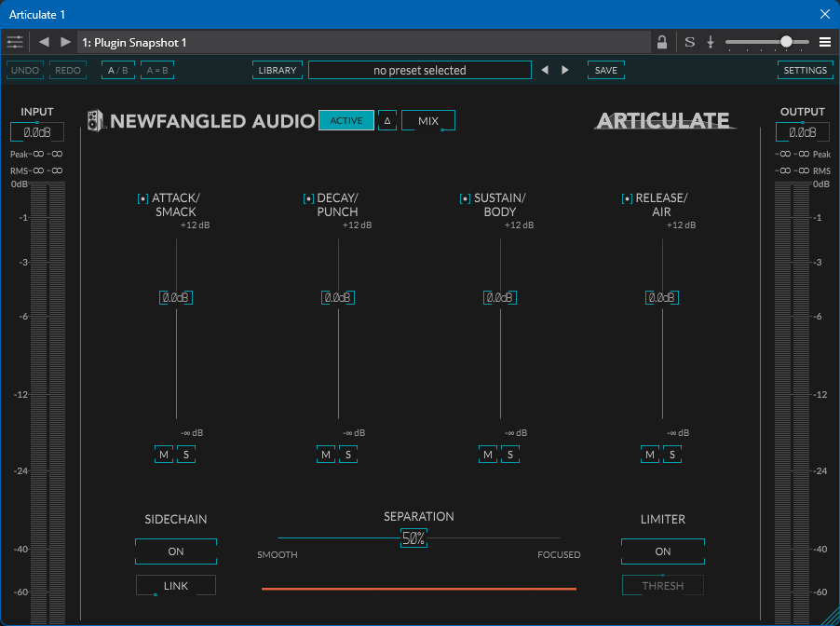Click the SMOOTH label under Separation

pos(277,554)
